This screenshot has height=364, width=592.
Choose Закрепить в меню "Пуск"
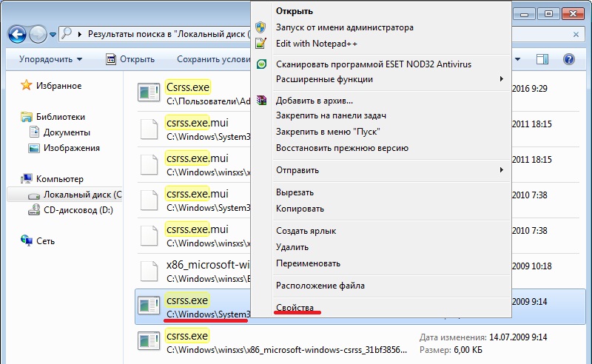point(328,132)
